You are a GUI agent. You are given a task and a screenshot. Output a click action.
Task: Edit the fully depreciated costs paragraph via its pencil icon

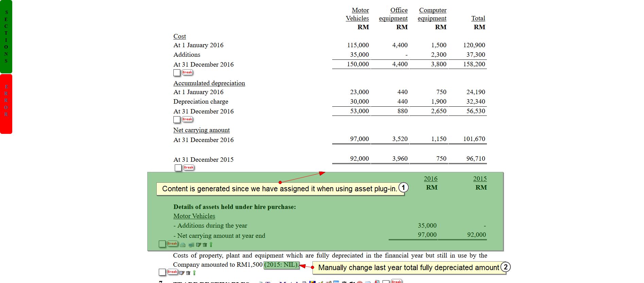coord(182,273)
